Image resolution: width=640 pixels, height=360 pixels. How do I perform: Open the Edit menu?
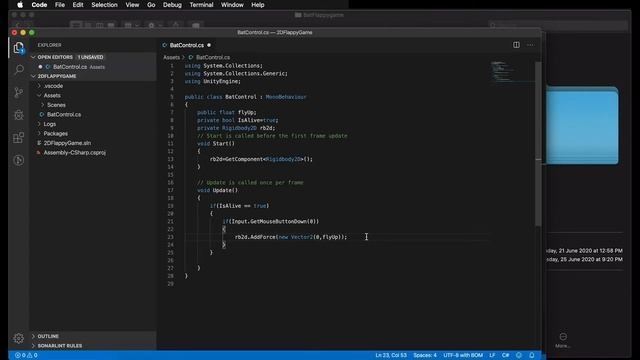point(78,5)
